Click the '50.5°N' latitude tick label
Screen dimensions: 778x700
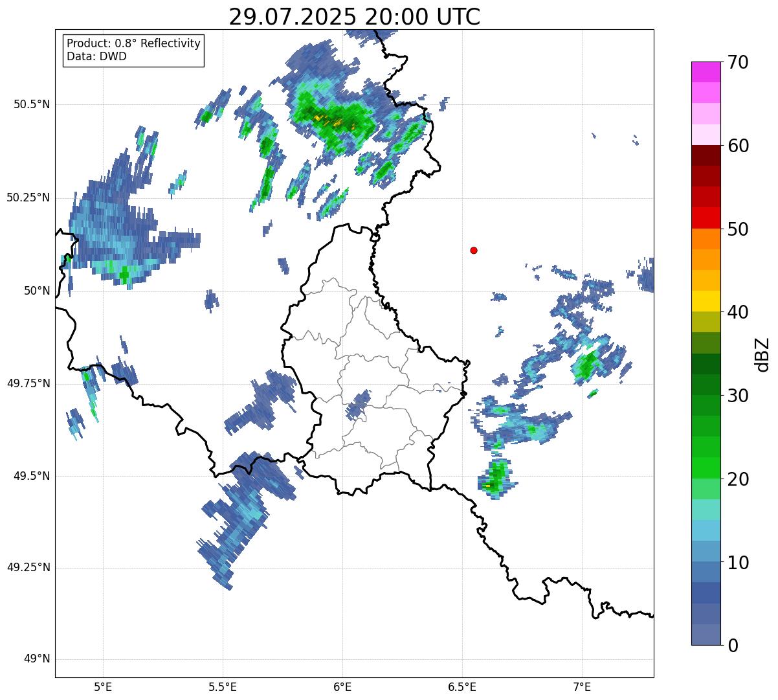click(31, 104)
